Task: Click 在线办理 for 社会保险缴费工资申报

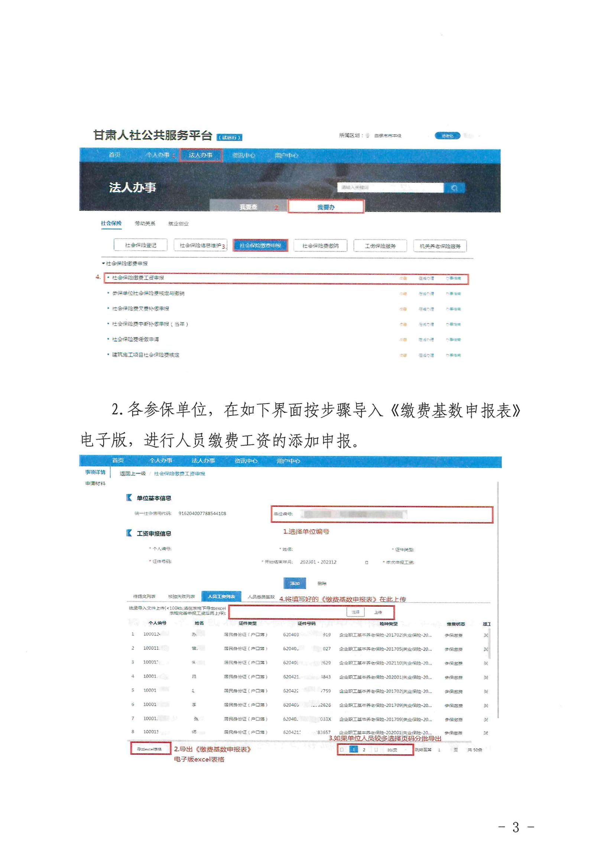Action: coord(426,278)
